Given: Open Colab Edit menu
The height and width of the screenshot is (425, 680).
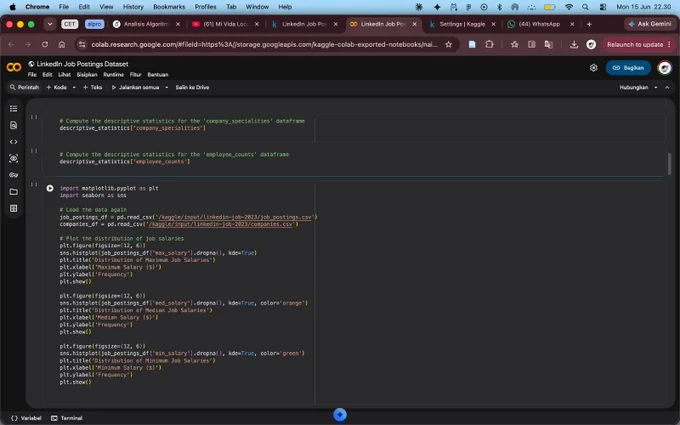Looking at the screenshot, I should tap(47, 75).
